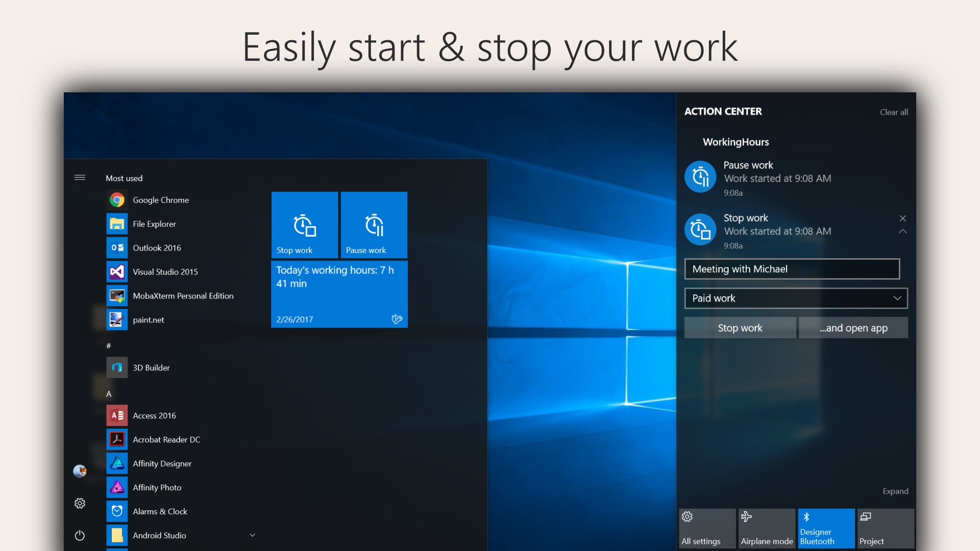
Task: Open Google Chrome from Most used
Action: tap(161, 199)
